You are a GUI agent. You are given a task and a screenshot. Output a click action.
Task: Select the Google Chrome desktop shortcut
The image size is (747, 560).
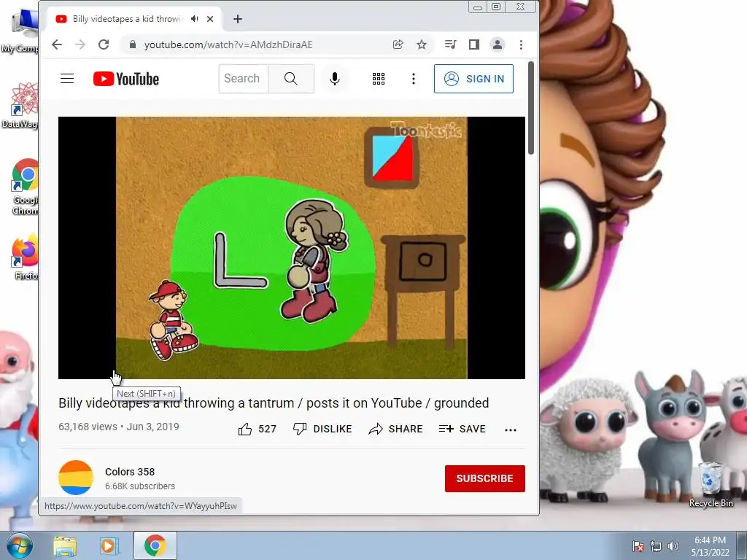(x=25, y=187)
